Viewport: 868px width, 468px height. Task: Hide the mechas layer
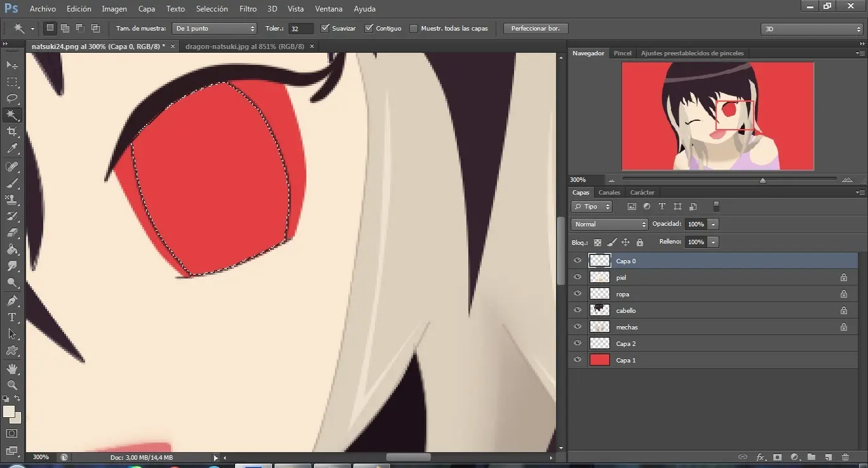578,327
